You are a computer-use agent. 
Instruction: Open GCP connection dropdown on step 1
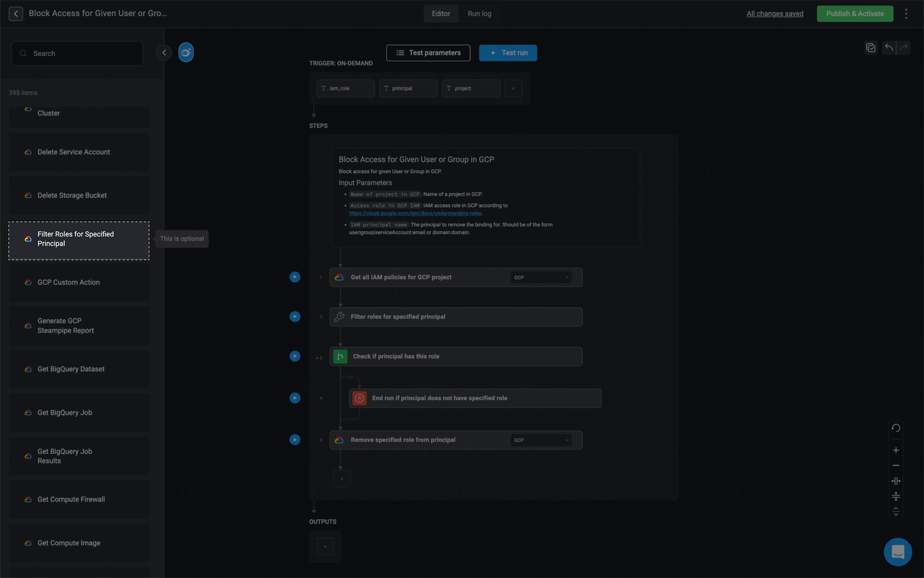click(541, 277)
